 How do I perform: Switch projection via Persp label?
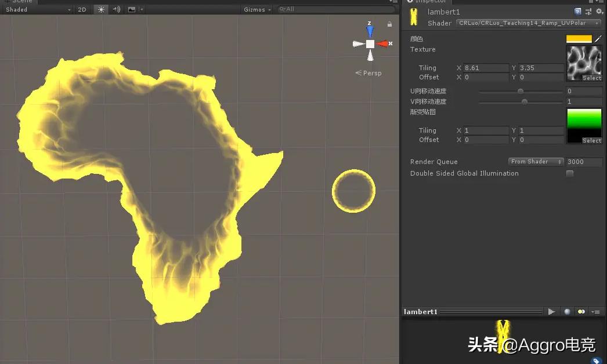[x=368, y=72]
